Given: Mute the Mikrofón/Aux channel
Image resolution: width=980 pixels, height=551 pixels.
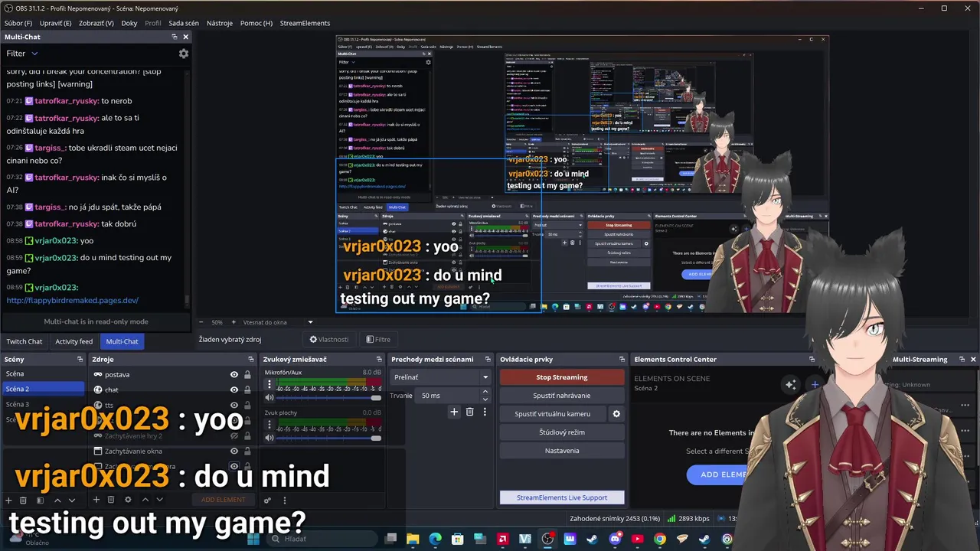Looking at the screenshot, I should 269,398.
